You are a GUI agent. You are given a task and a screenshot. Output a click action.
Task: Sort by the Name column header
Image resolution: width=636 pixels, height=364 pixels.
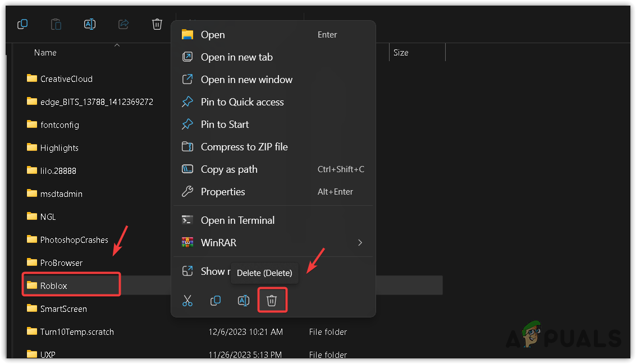(x=45, y=53)
